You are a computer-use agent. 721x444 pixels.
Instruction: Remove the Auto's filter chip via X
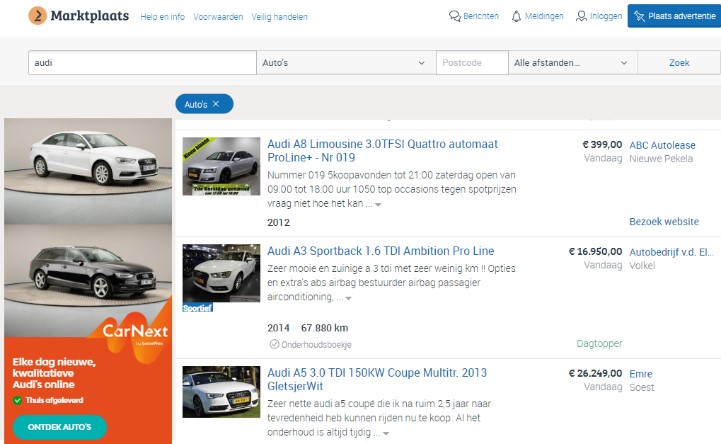216,104
